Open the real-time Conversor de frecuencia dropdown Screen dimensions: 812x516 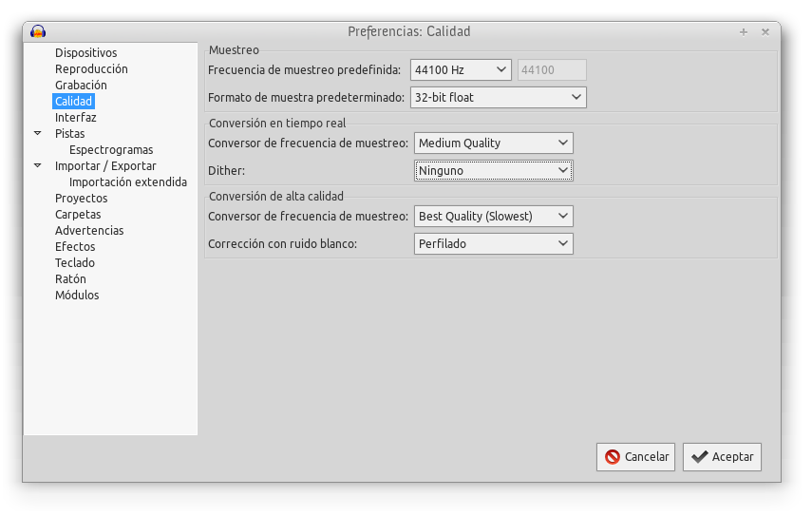coord(493,143)
